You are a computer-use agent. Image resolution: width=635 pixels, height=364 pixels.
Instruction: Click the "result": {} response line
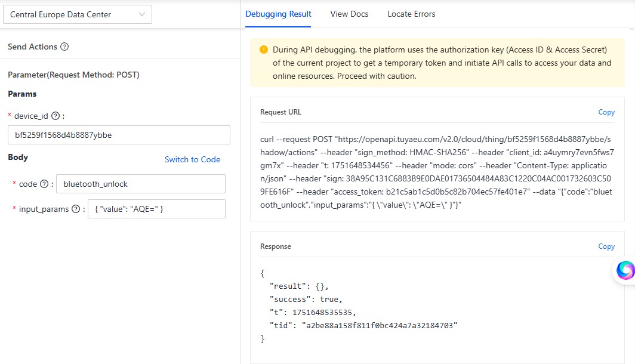point(299,286)
